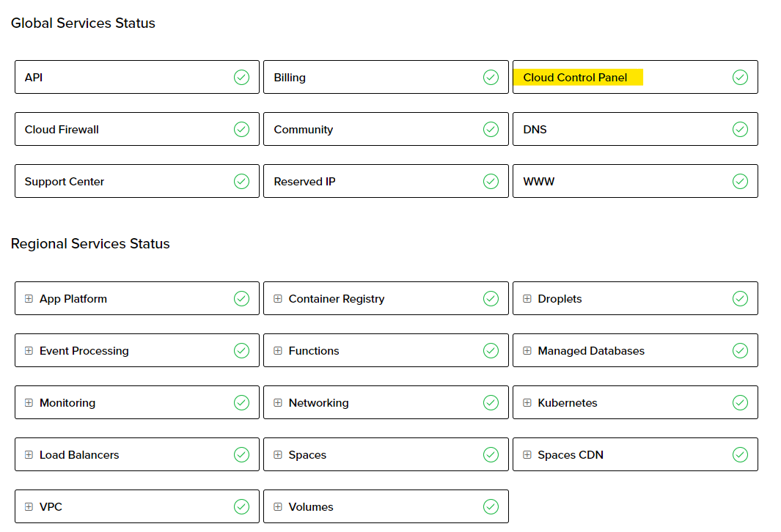The width and height of the screenshot is (781, 532).
Task: Click the highlighted Cloud Control Panel label
Action: point(575,78)
